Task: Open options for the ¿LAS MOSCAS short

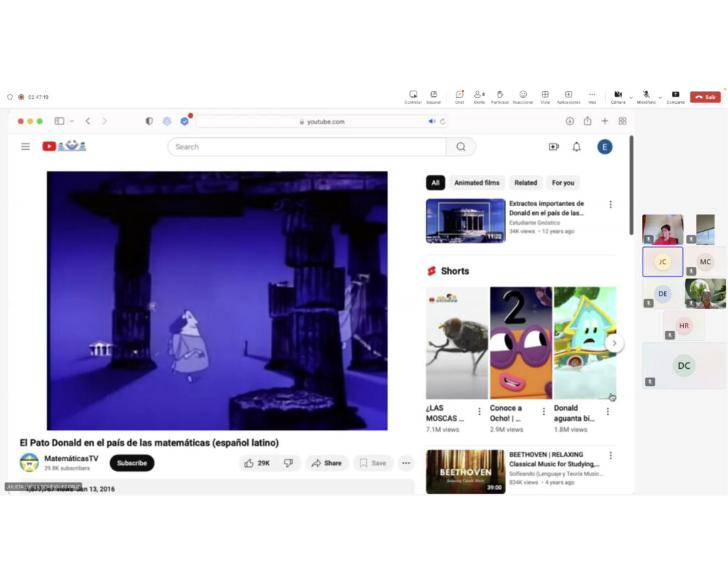Action: [479, 411]
